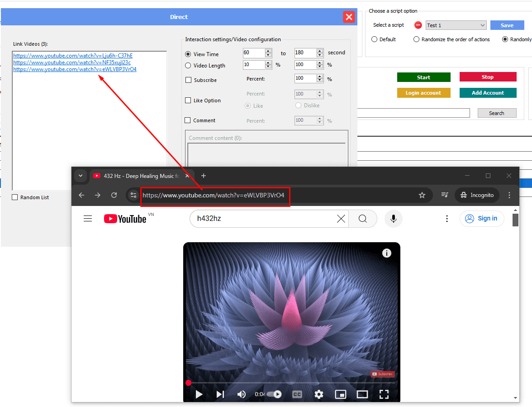Select the Default script radio option
Image resolution: width=532 pixels, height=407 pixels.
(x=374, y=39)
